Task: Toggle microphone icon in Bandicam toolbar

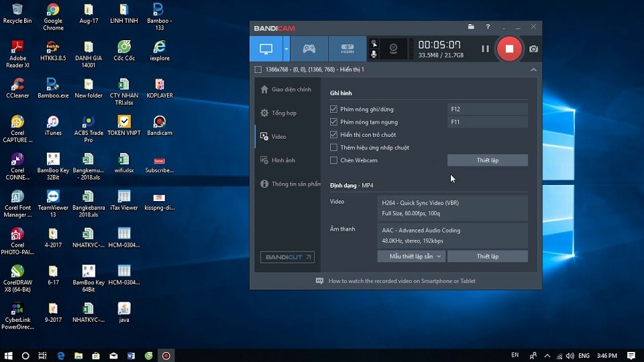Action: point(374,54)
